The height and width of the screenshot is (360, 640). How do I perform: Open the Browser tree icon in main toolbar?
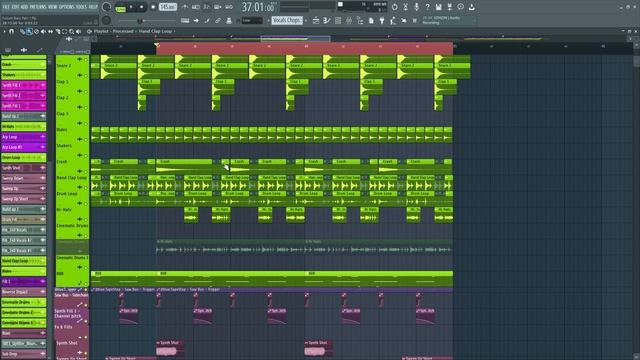click(360, 20)
